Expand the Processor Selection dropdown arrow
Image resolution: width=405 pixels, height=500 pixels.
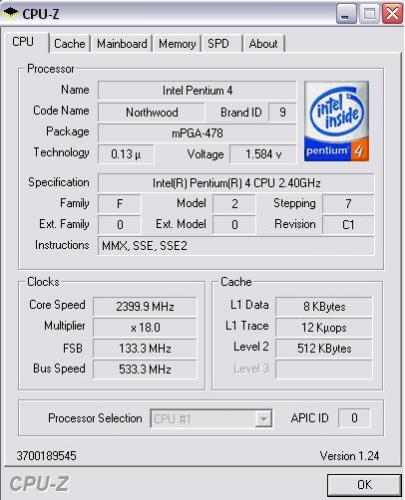tap(263, 418)
